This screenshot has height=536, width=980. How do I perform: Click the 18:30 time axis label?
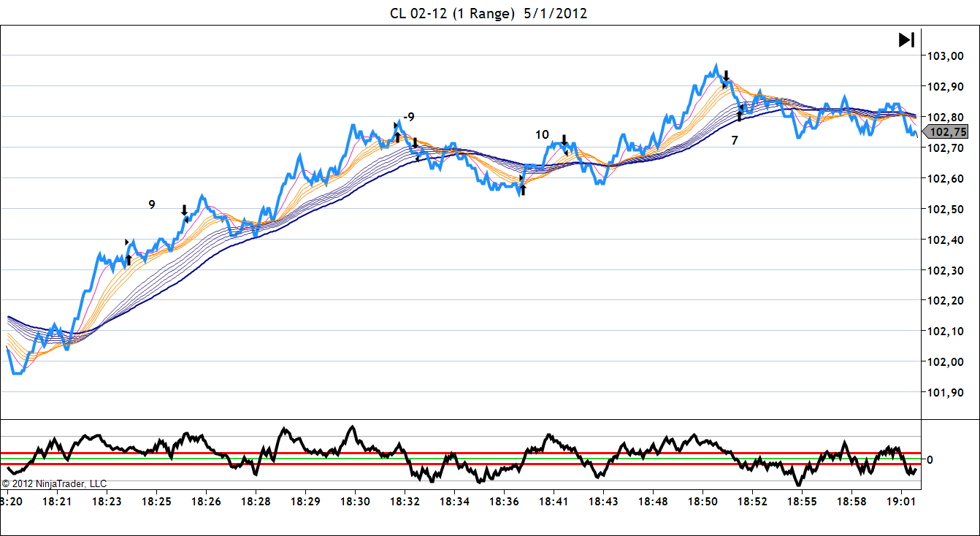[355, 502]
